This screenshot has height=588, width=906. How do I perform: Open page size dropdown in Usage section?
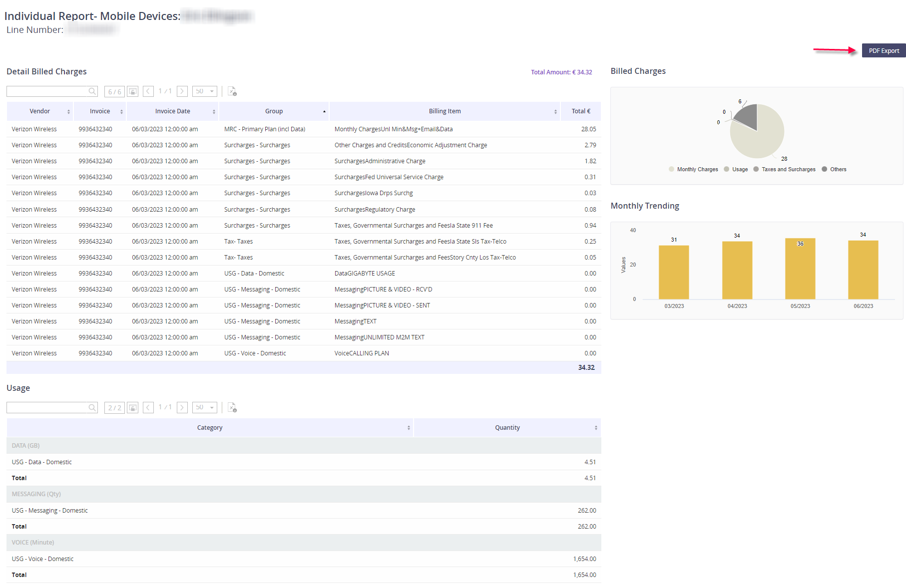click(205, 408)
